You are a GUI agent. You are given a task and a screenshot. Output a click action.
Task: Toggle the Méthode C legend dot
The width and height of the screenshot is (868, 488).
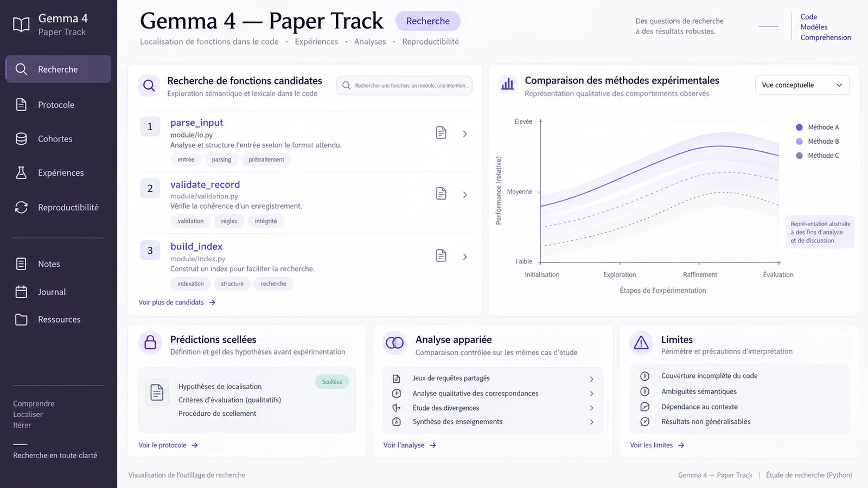[x=799, y=156]
